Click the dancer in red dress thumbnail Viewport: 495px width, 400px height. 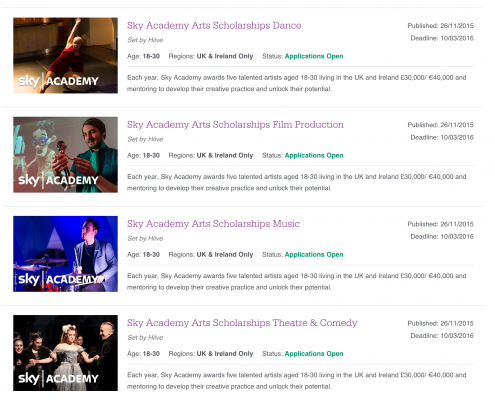(x=65, y=55)
